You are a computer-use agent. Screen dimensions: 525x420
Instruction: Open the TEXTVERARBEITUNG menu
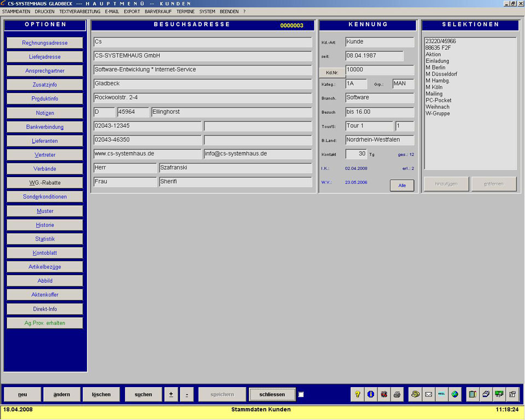pos(80,11)
